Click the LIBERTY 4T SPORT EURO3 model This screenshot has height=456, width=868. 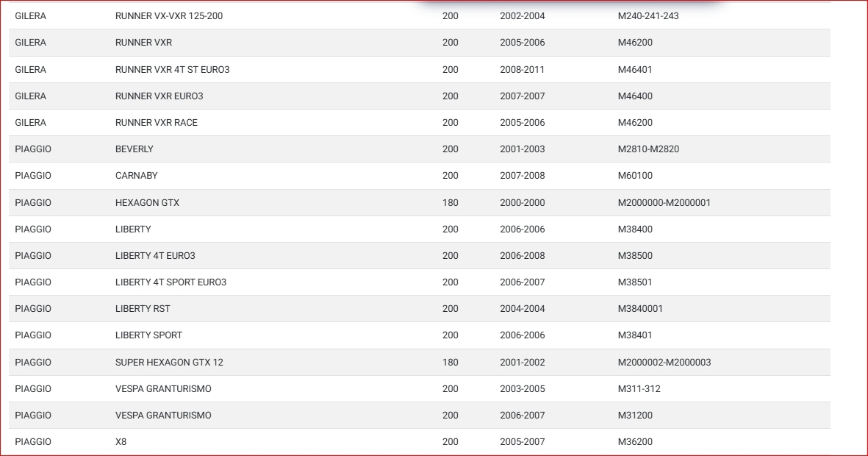(171, 282)
